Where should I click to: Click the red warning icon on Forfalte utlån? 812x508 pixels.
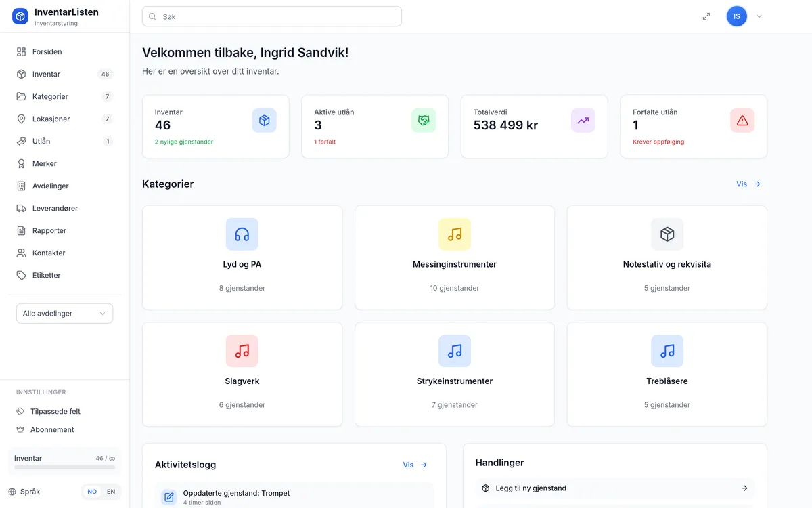click(x=742, y=121)
